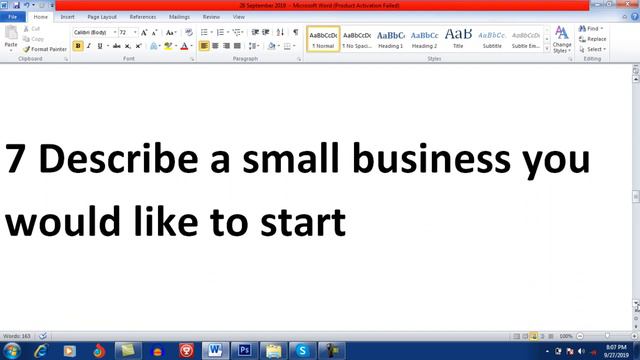The height and width of the screenshot is (360, 640).
Task: Open the Line Spacing dropdown
Action: 254,46
